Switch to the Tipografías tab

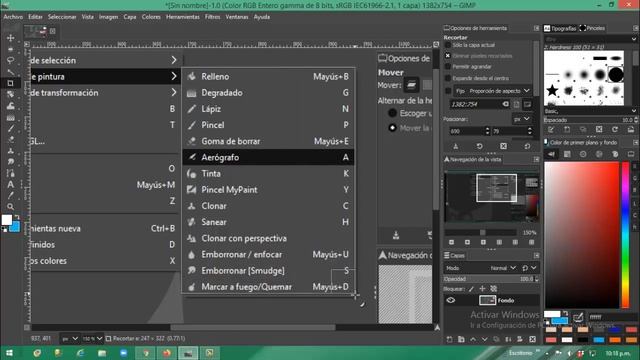[x=560, y=28]
